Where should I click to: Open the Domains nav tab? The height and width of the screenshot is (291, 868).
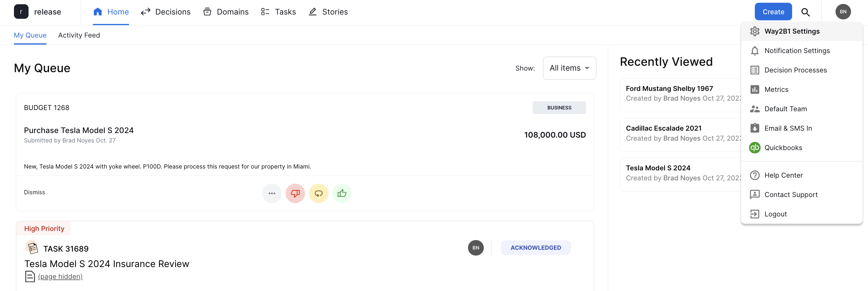tap(226, 12)
